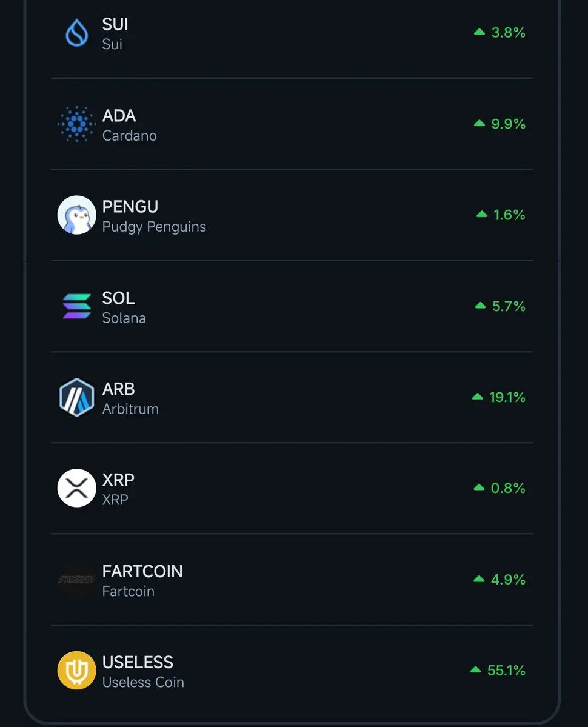The height and width of the screenshot is (727, 588).
Task: Select the FARTCOIN ticker label
Action: 142,572
